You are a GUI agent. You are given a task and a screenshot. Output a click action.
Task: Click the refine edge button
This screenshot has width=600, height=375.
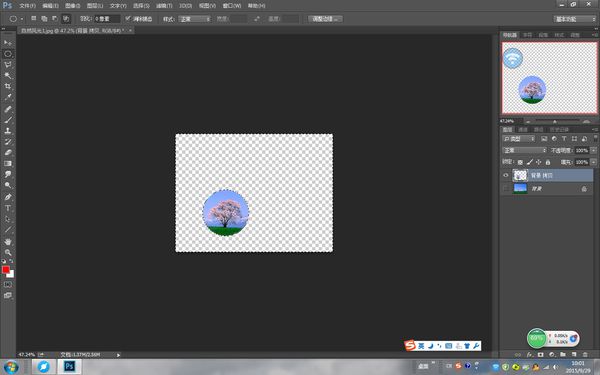[325, 19]
